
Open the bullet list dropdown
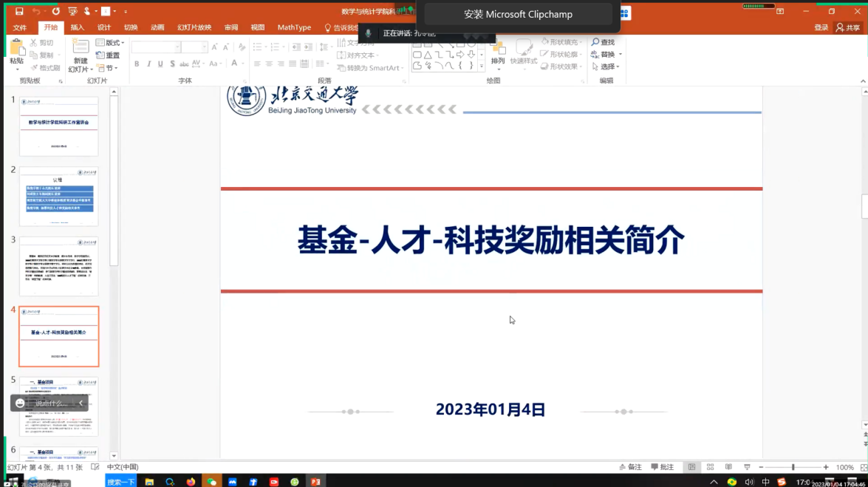click(265, 47)
